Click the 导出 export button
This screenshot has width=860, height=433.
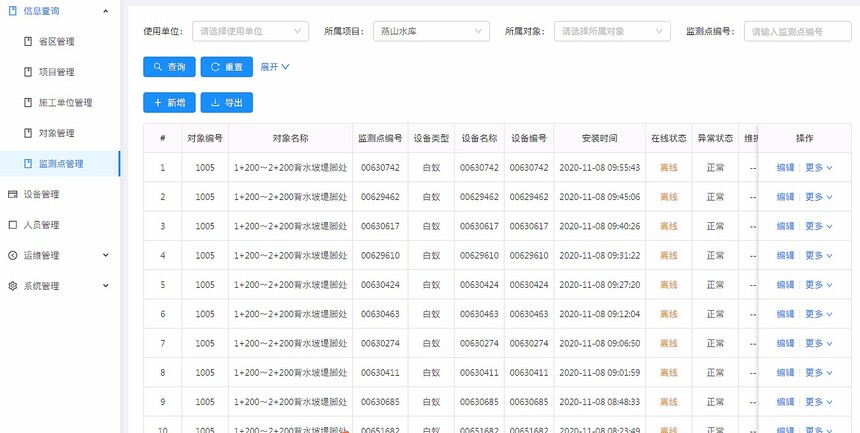[x=227, y=103]
